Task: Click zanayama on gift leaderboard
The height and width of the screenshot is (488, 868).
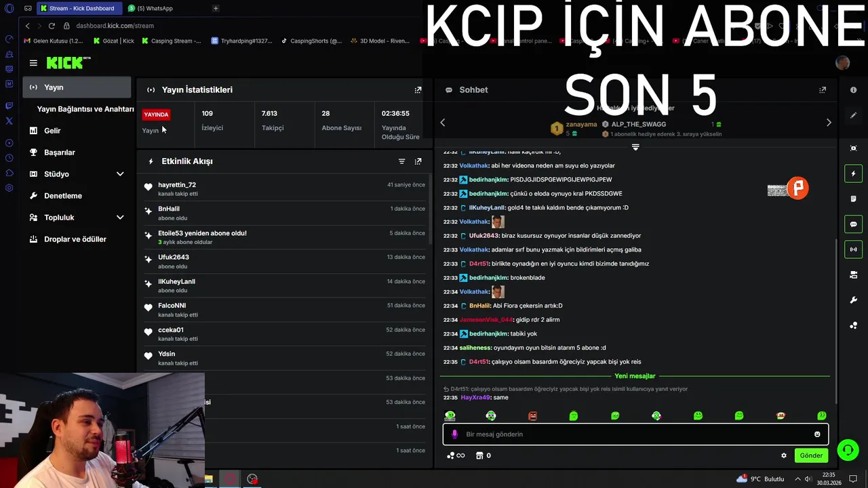Action: (x=581, y=124)
